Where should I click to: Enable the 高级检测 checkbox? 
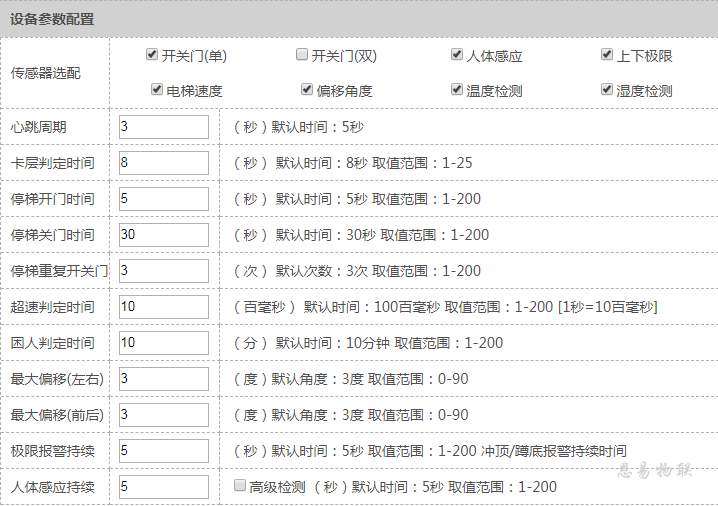point(239,486)
